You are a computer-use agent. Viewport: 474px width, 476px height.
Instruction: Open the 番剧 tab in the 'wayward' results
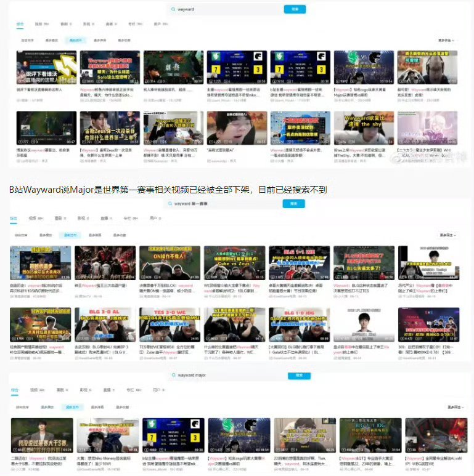[x=66, y=24]
